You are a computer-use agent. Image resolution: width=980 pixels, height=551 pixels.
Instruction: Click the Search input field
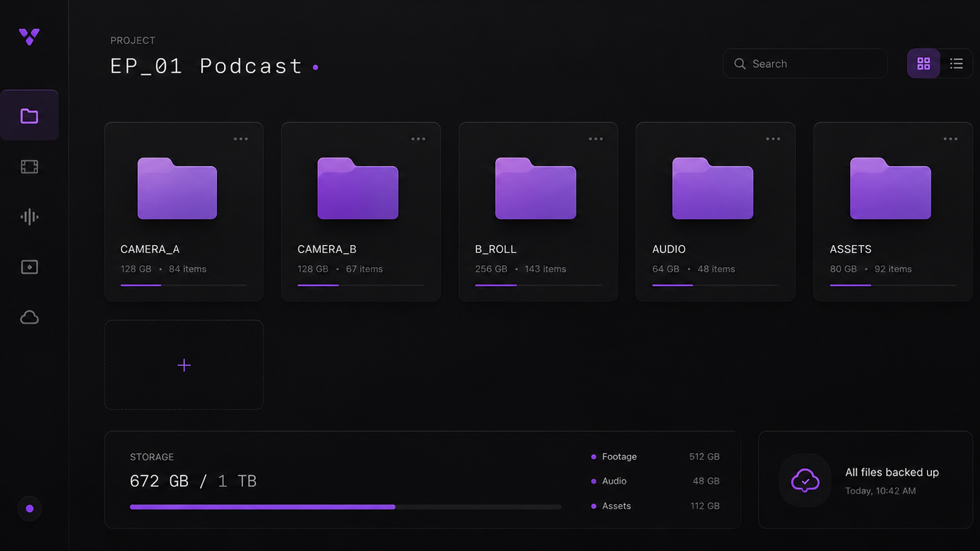point(805,64)
